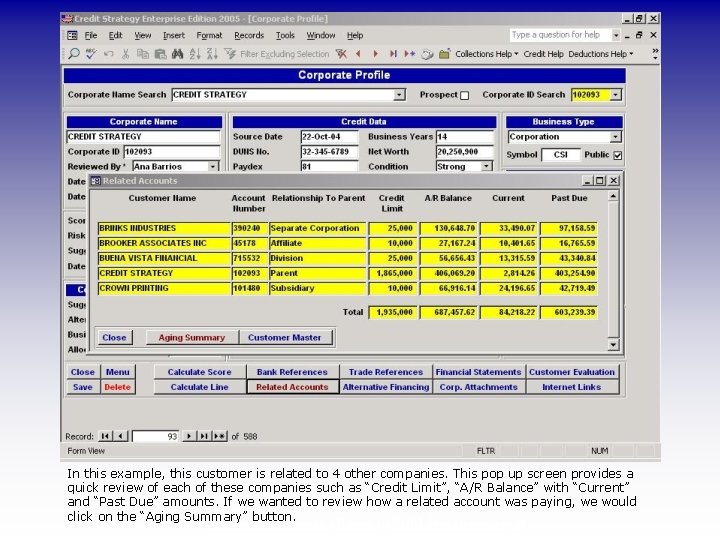Viewport: 720px width, 540px height.
Task: Click the Alternative Financing button
Action: point(386,387)
